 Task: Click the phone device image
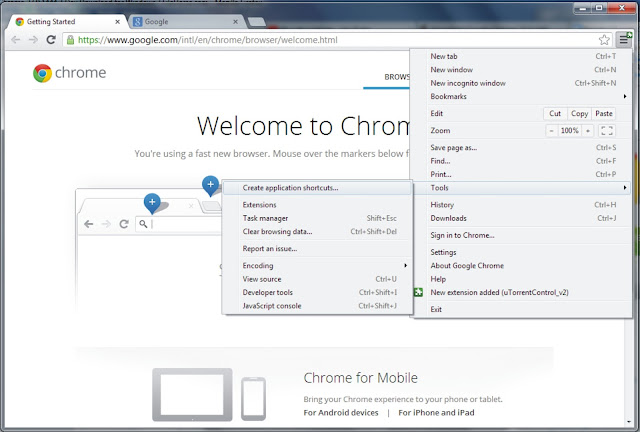click(x=253, y=399)
